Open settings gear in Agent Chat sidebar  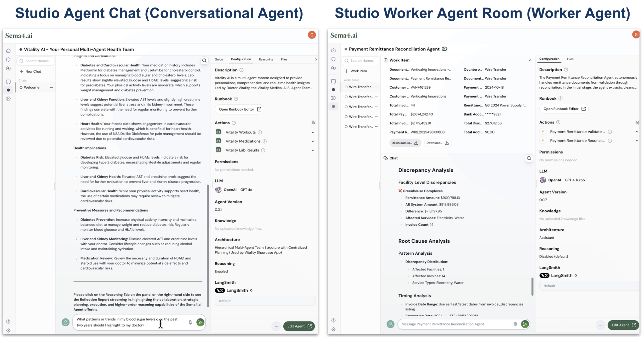click(x=8, y=331)
